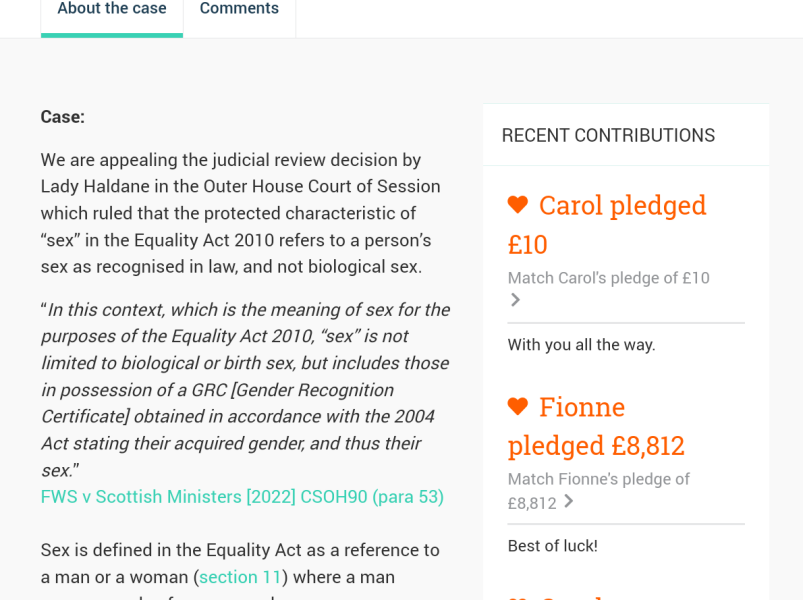
Task: Click the heart icon of the bottom partially visible contributor
Action: (518, 597)
